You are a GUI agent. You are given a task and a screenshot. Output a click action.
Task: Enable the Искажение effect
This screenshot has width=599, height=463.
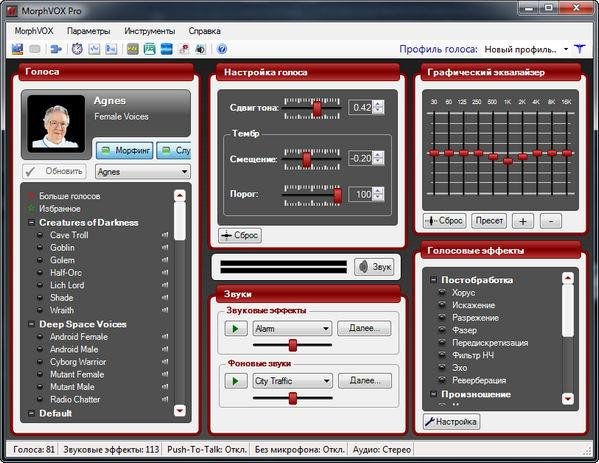442,305
